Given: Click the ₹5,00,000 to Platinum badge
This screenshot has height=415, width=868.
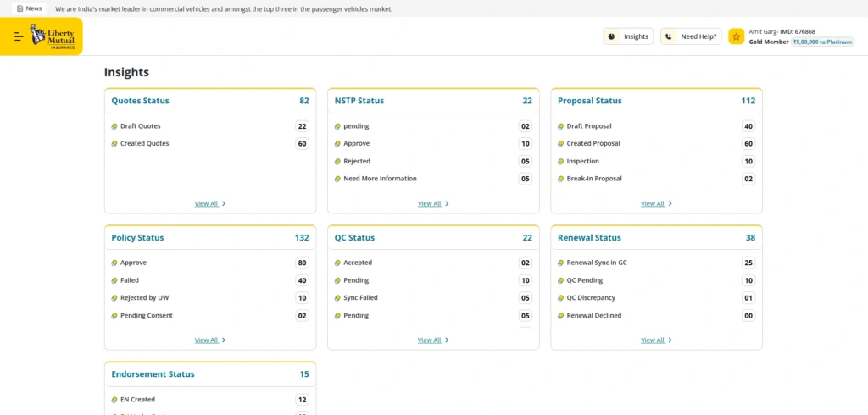Looking at the screenshot, I should pyautogui.click(x=821, y=41).
